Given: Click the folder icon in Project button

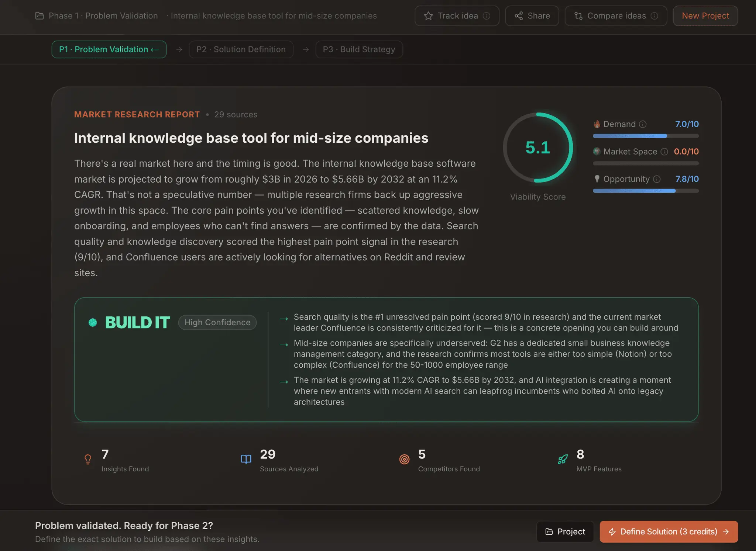Looking at the screenshot, I should coord(549,531).
